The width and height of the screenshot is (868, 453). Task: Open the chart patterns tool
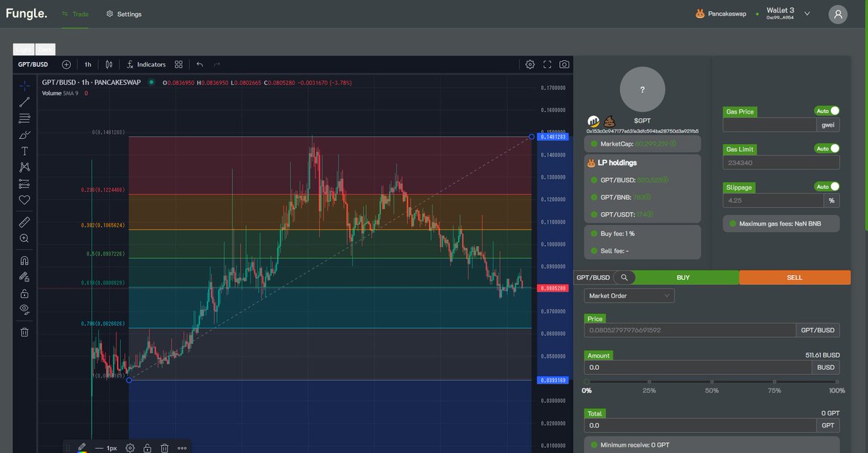[x=25, y=167]
